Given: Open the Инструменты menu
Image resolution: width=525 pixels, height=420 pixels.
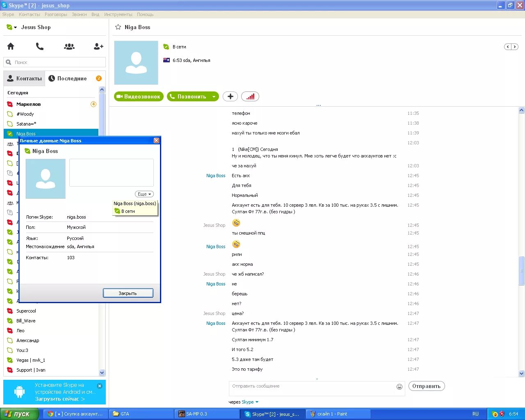Looking at the screenshot, I should tap(118, 14).
